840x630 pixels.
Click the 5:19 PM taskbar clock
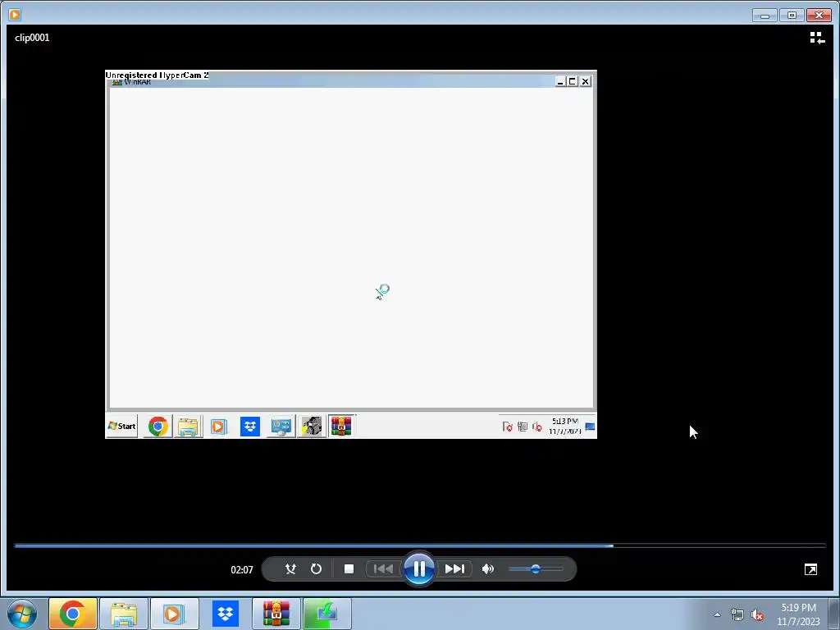click(798, 614)
